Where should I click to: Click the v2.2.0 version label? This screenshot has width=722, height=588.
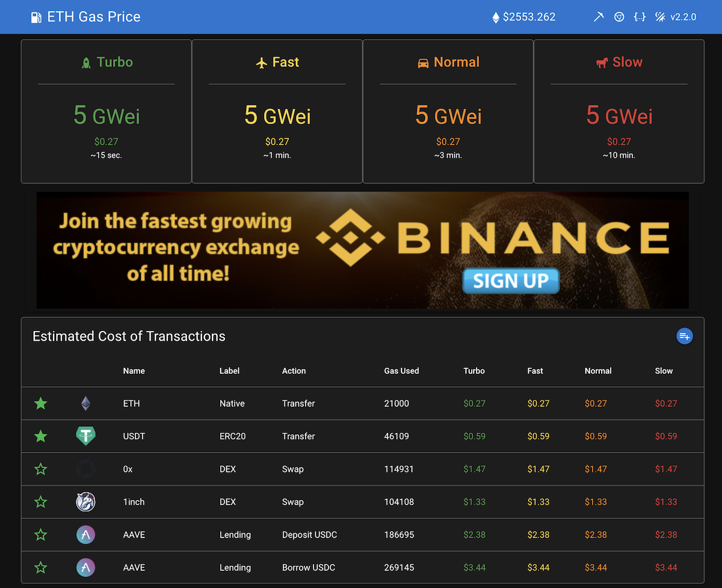click(x=683, y=17)
